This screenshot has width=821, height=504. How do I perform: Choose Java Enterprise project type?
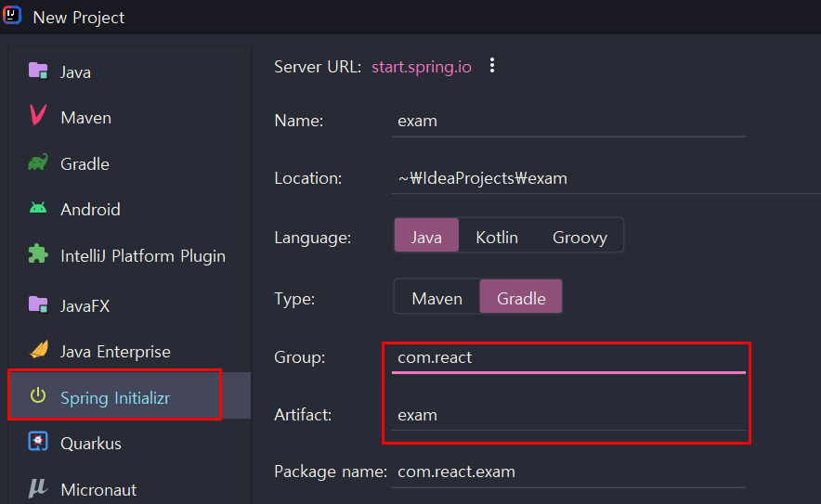point(130,352)
